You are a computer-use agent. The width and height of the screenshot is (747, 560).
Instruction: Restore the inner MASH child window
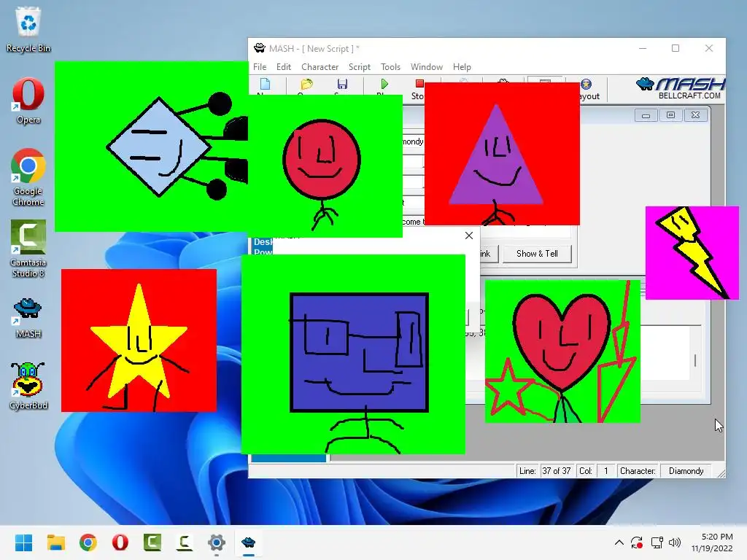pos(671,115)
